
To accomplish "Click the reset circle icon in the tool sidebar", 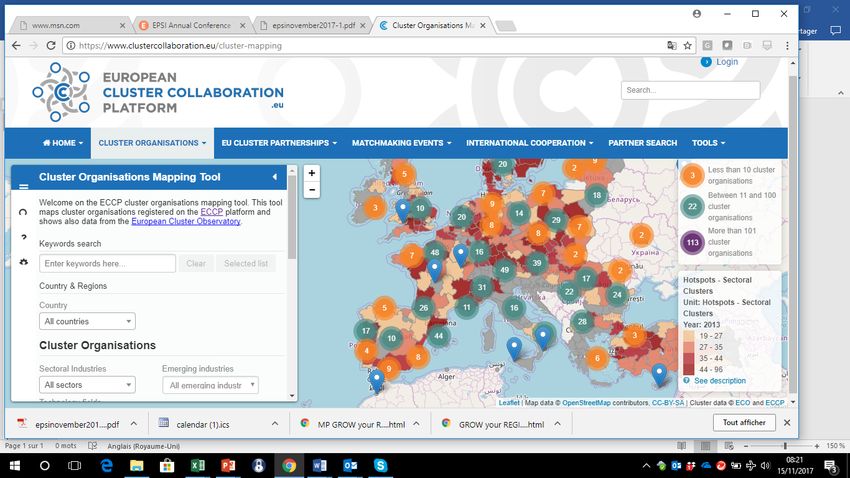I will [x=23, y=212].
